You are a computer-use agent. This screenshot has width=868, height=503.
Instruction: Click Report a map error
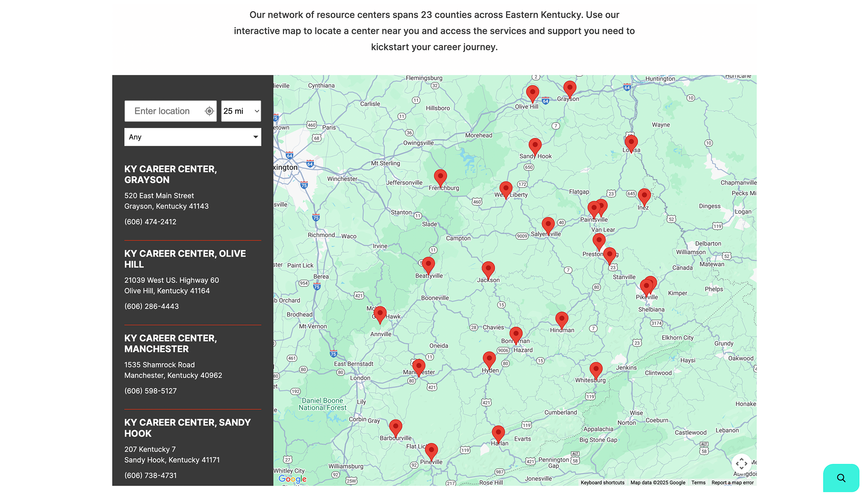[x=733, y=483]
